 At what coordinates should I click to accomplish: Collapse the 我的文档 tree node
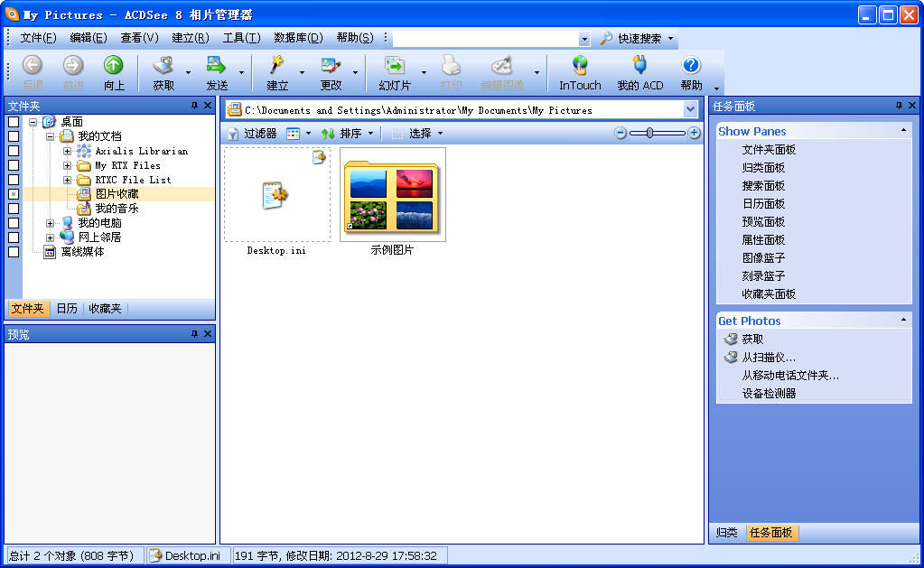point(50,136)
